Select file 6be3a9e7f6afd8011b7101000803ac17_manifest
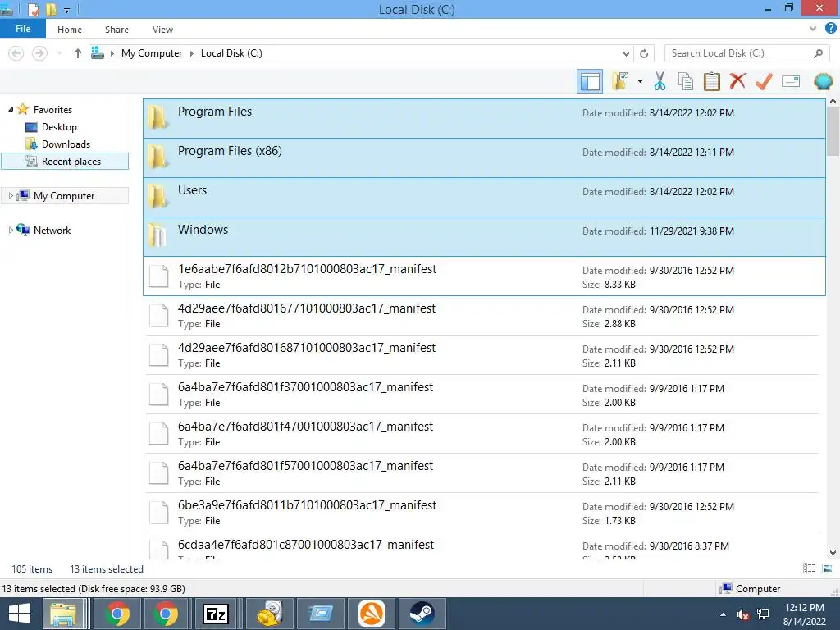 [482, 512]
